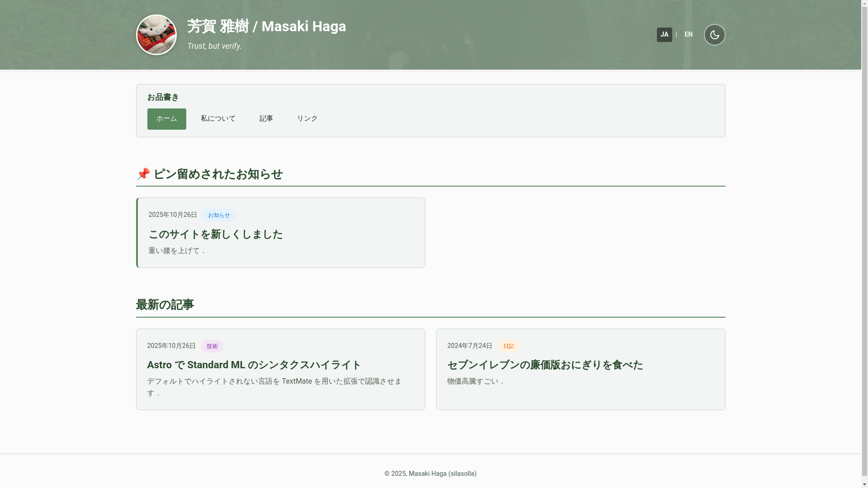The width and height of the screenshot is (868, 488).
Task: Click scrollbar up arrow
Action: pos(864,3)
